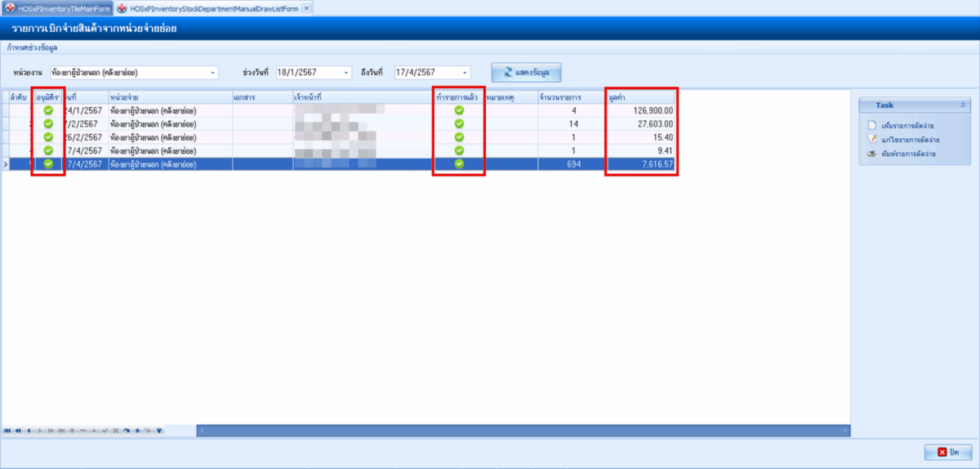Click approval check mark in first row
The height and width of the screenshot is (469, 980).
[48, 110]
